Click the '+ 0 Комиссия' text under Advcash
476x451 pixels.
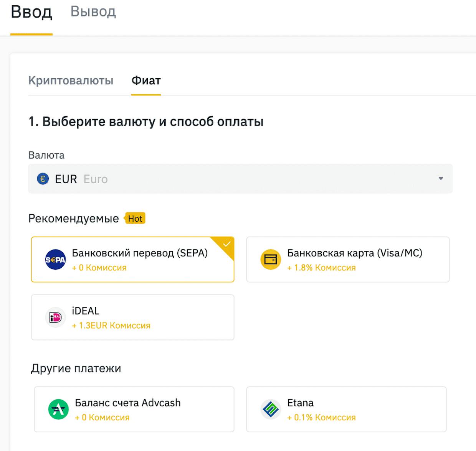102,417
